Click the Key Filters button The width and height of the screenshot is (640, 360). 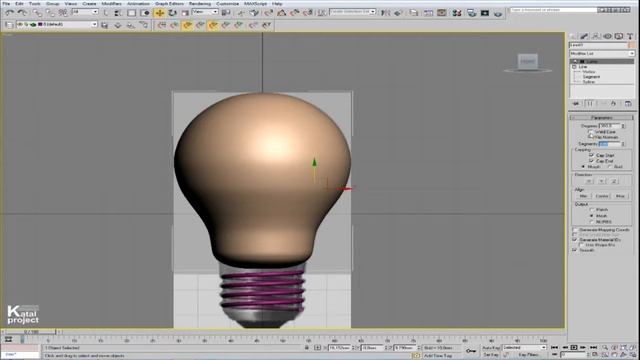pos(528,355)
